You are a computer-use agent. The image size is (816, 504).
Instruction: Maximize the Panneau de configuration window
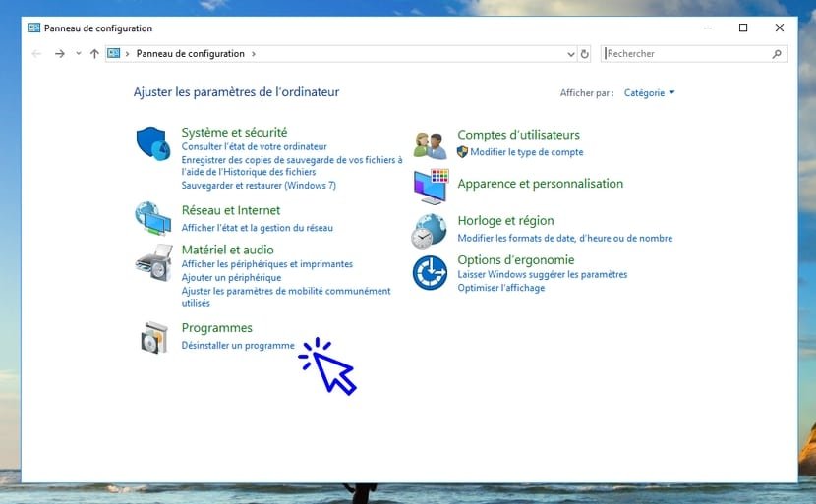[x=743, y=28]
